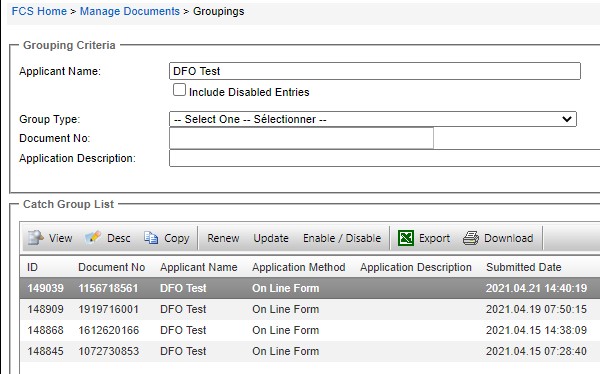This screenshot has width=600, height=374.
Task: Click Groupings breadcrumb text
Action: click(x=218, y=11)
